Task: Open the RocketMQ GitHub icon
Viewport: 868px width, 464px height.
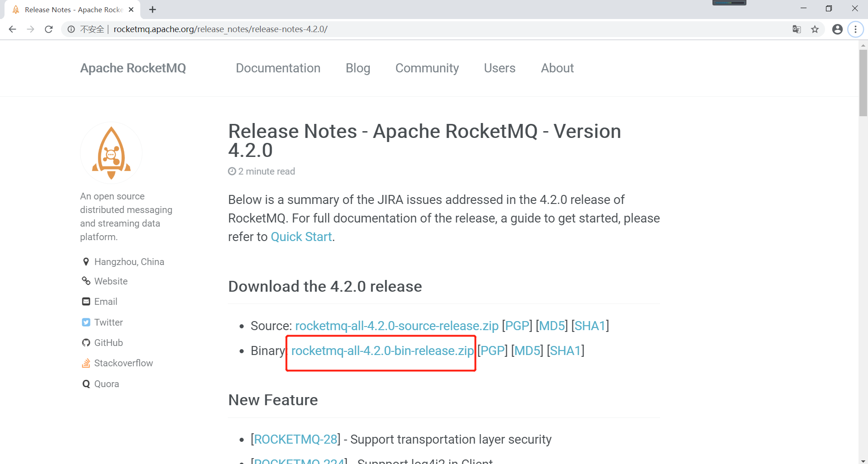Action: coord(86,342)
